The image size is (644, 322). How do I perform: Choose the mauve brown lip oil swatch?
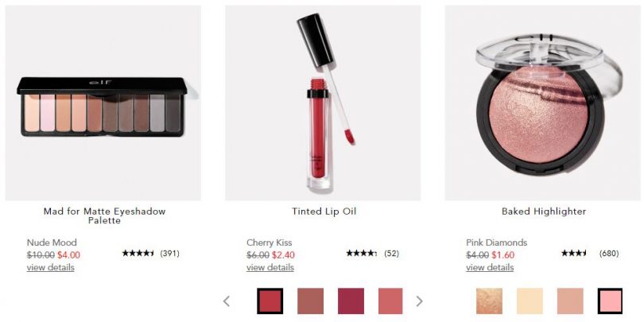(310, 301)
